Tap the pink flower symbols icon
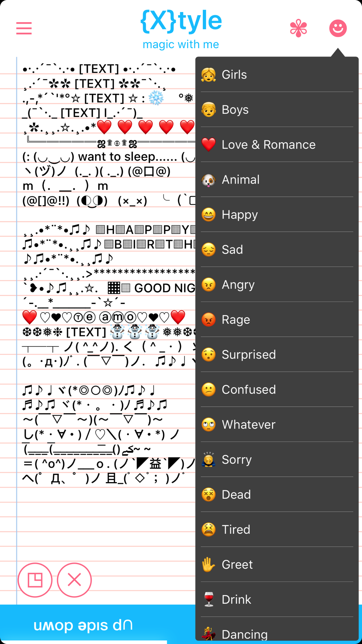 299,28
